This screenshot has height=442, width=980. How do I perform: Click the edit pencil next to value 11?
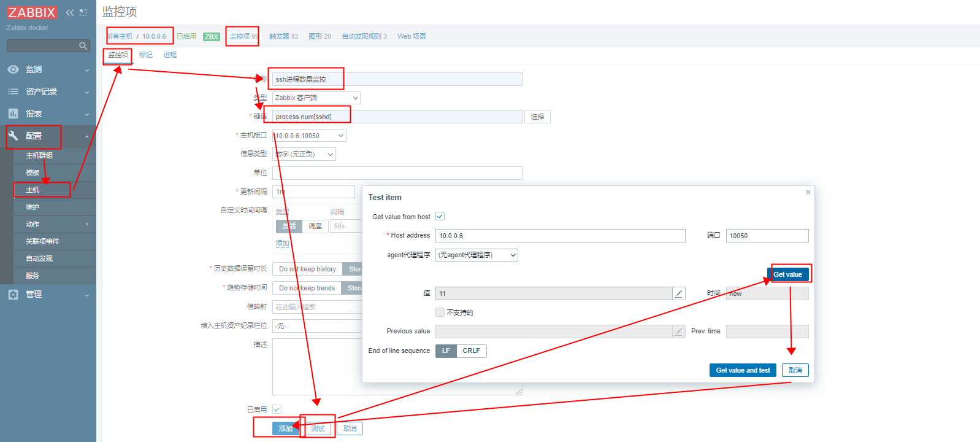point(679,293)
